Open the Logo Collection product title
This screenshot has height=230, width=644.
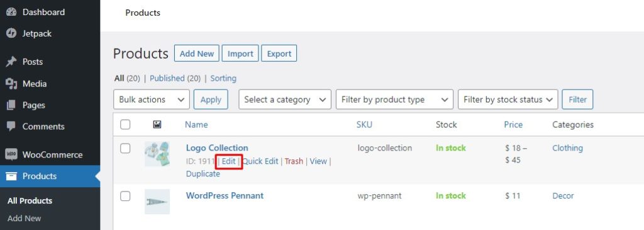(217, 147)
